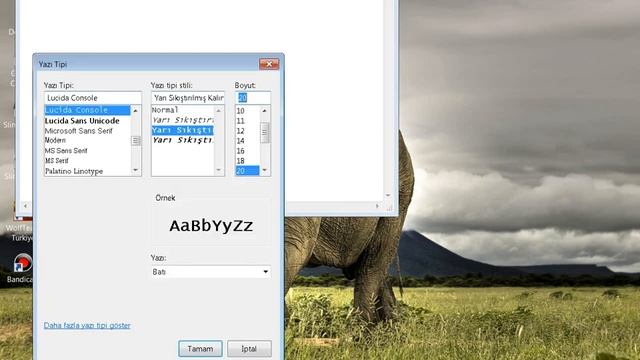Click font style list scroll down arrow
Image resolution: width=640 pixels, height=360 pixels.
click(x=219, y=170)
